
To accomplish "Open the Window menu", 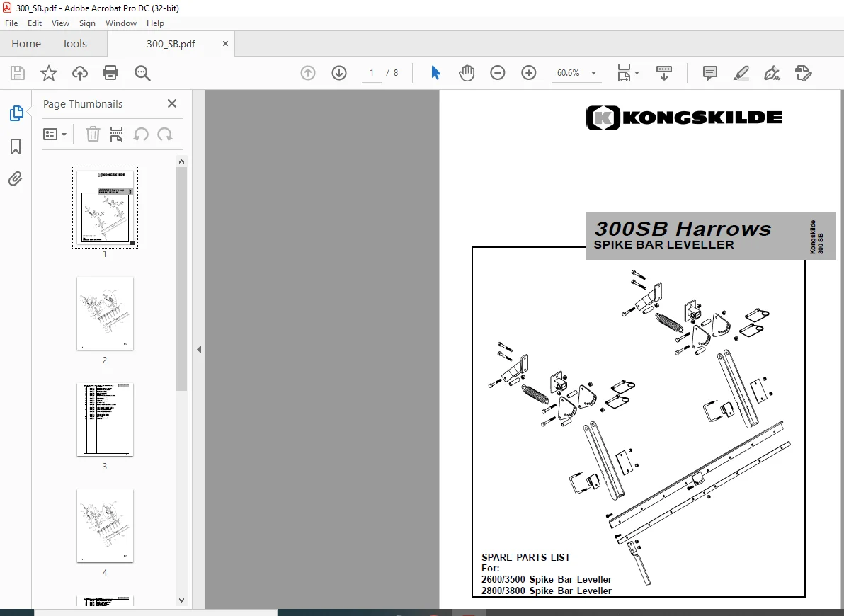I will (121, 23).
